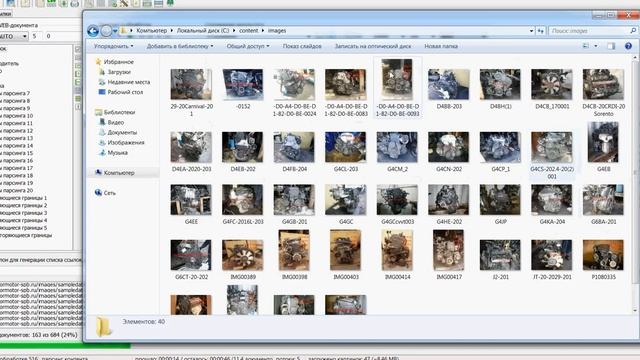Click Новая папка button
This screenshot has width=640, height=360.
coord(441,46)
